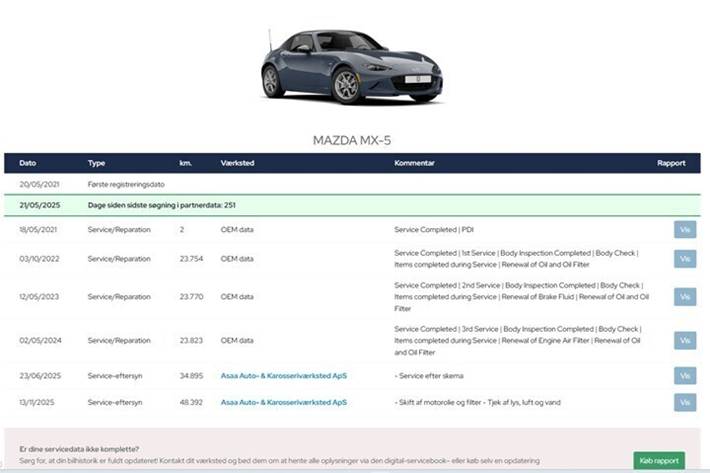The width and height of the screenshot is (710, 473).
Task: Show Vis report for 13/11/2025 service
Action: click(685, 402)
